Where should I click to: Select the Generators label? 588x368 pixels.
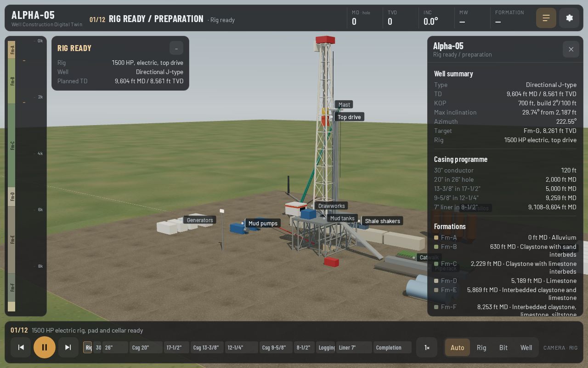(200, 220)
